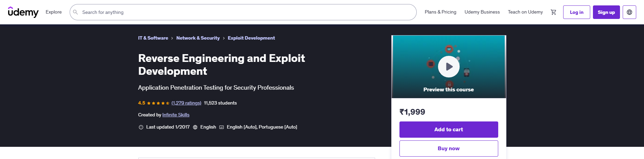This screenshot has height=159, width=644.
Task: Click Last updated 1/2017 text
Action: (168, 127)
